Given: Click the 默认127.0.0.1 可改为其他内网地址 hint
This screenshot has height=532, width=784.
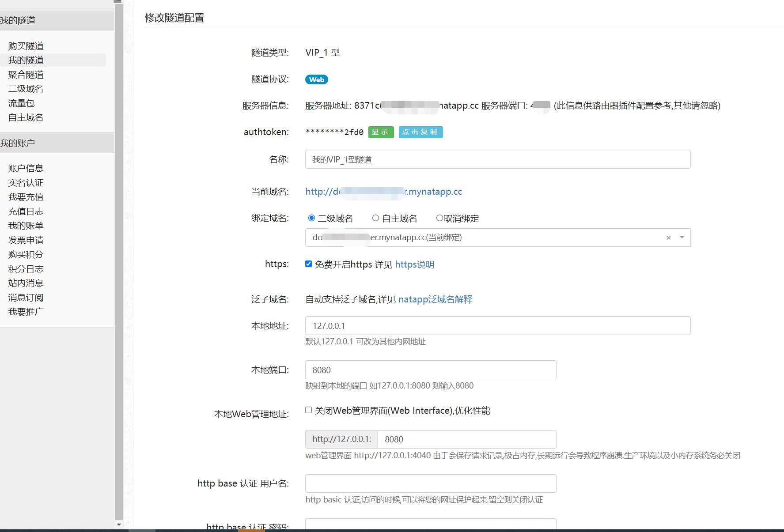Looking at the screenshot, I should (x=365, y=342).
